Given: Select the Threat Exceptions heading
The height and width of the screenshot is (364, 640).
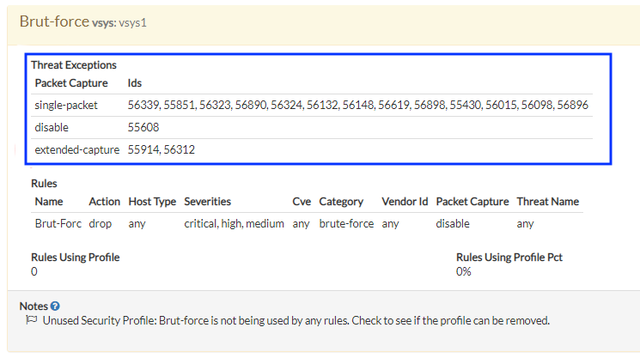Looking at the screenshot, I should (x=74, y=64).
